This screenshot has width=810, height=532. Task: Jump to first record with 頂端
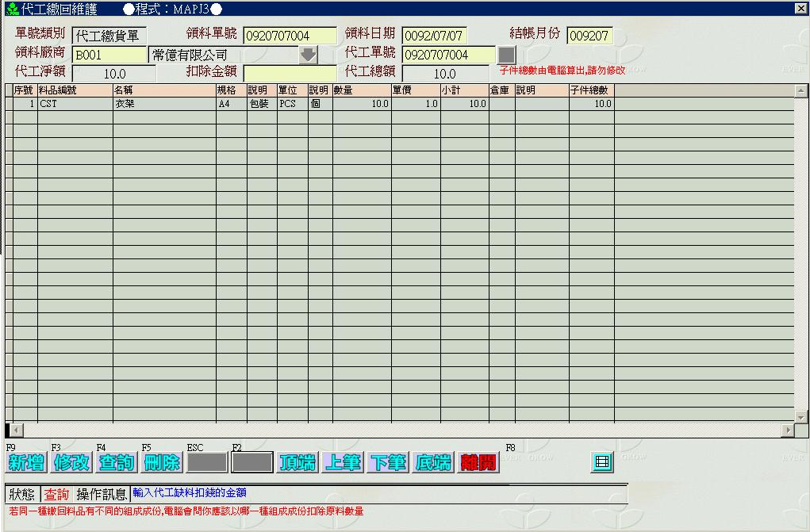298,463
